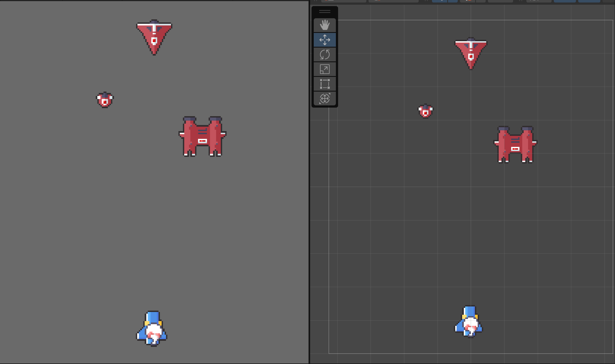The width and height of the screenshot is (615, 364).
Task: Activate the Rotate tool
Action: pos(325,54)
